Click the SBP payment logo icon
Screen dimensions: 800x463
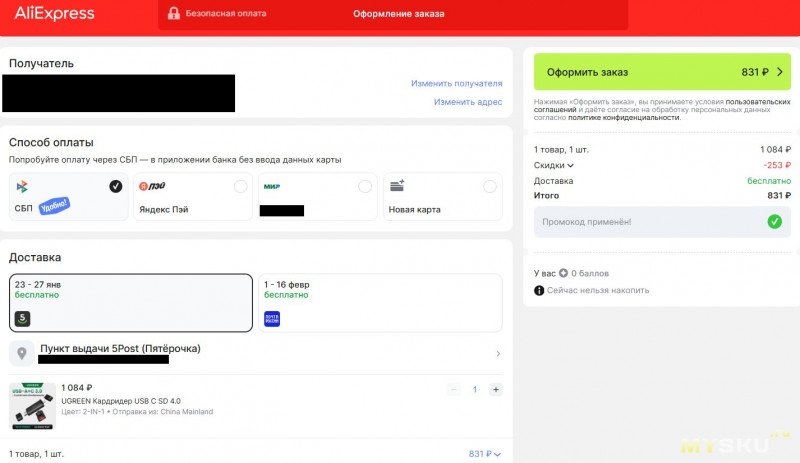22,187
